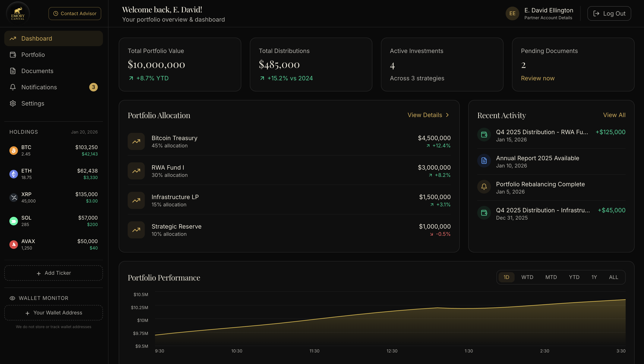The width and height of the screenshot is (644, 364).
Task: Expand Portfolio Allocation via View Details chevron
Action: tap(448, 115)
